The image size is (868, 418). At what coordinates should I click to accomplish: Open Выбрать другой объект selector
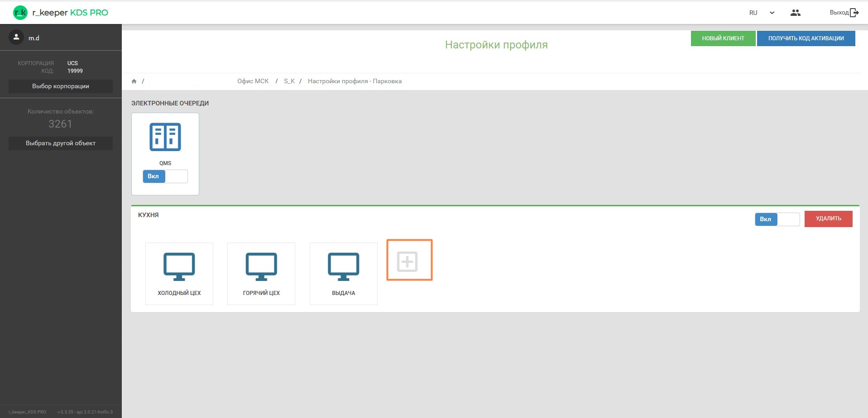(x=61, y=143)
